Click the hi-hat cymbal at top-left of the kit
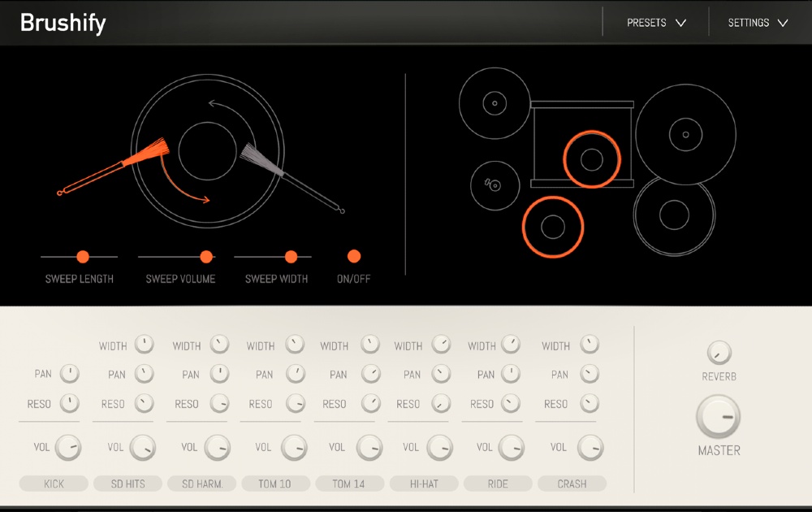 click(x=494, y=103)
